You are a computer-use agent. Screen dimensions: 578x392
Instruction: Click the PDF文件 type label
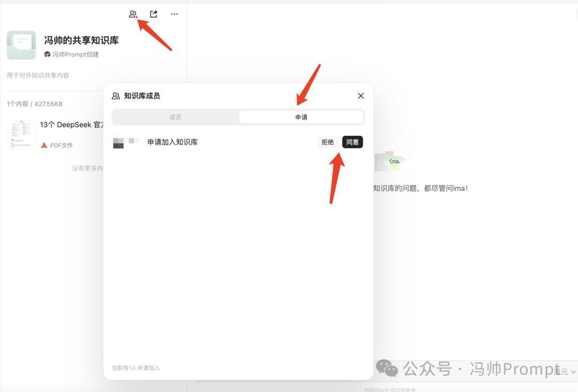click(x=62, y=145)
